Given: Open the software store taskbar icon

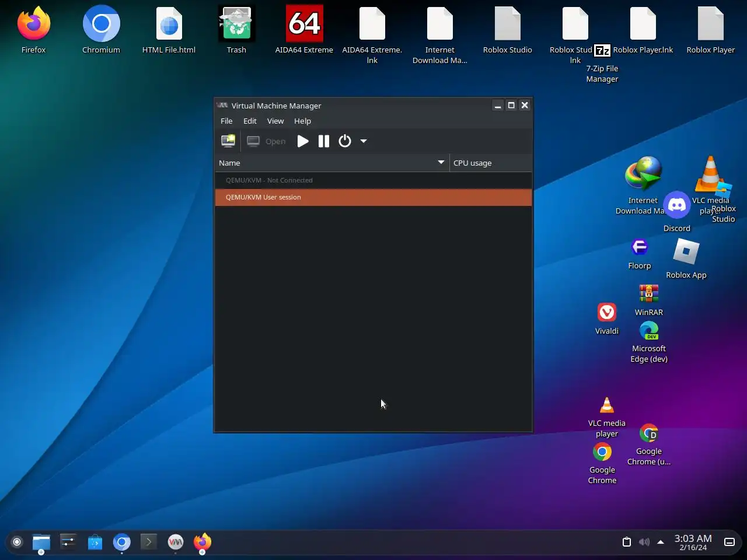Looking at the screenshot, I should tap(95, 542).
